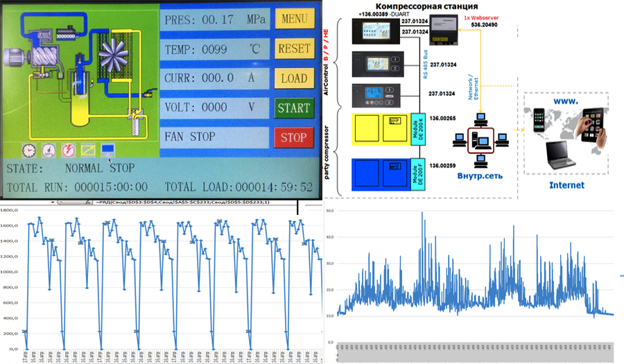Hit the red STOP button
This screenshot has width=624, height=364.
294,137
